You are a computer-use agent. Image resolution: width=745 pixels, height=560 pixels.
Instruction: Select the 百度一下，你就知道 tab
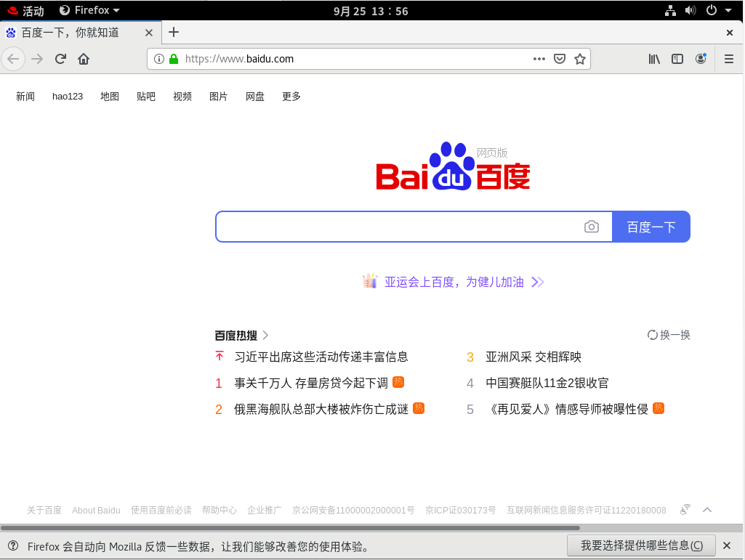pyautogui.click(x=80, y=33)
